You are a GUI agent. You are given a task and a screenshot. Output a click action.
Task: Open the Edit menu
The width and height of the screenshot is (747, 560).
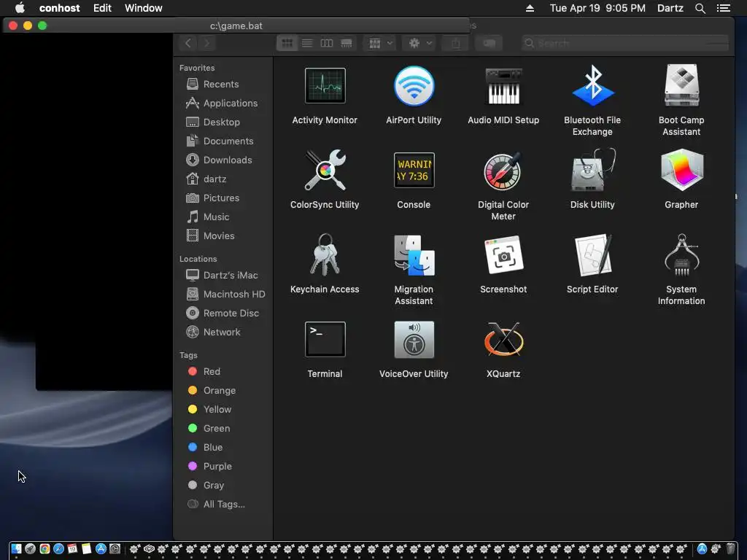coord(102,8)
